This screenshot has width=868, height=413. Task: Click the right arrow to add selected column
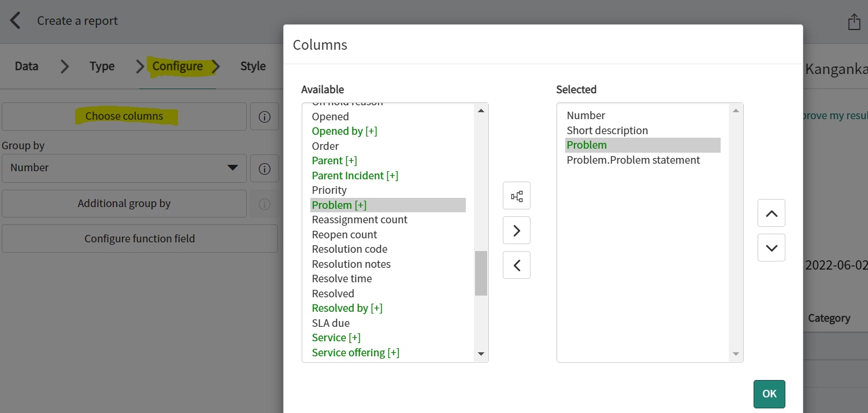pos(515,230)
